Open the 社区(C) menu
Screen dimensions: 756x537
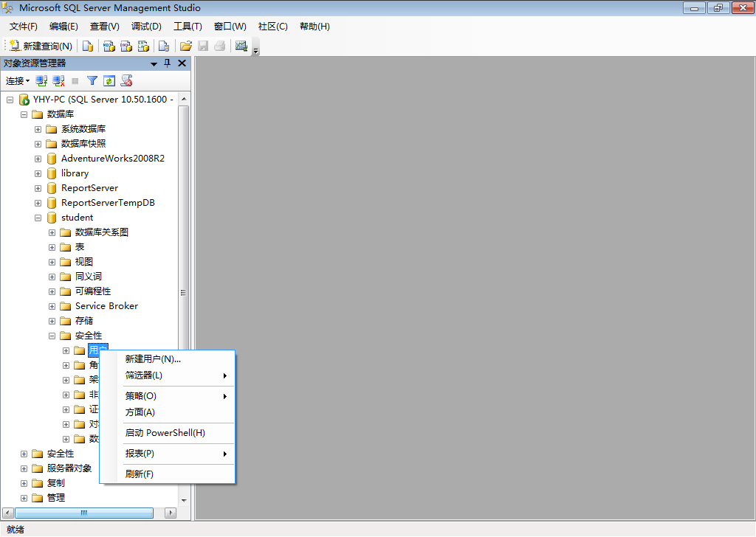click(273, 27)
